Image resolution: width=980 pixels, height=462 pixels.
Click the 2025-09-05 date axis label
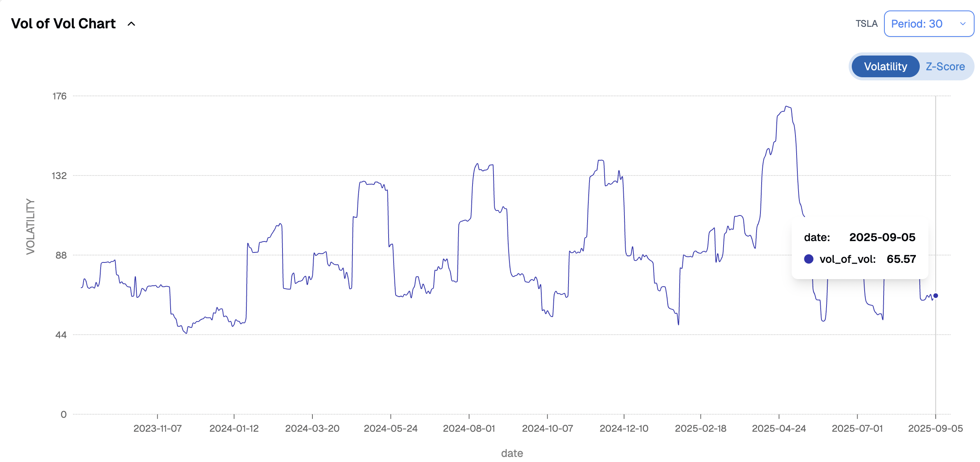935,428
